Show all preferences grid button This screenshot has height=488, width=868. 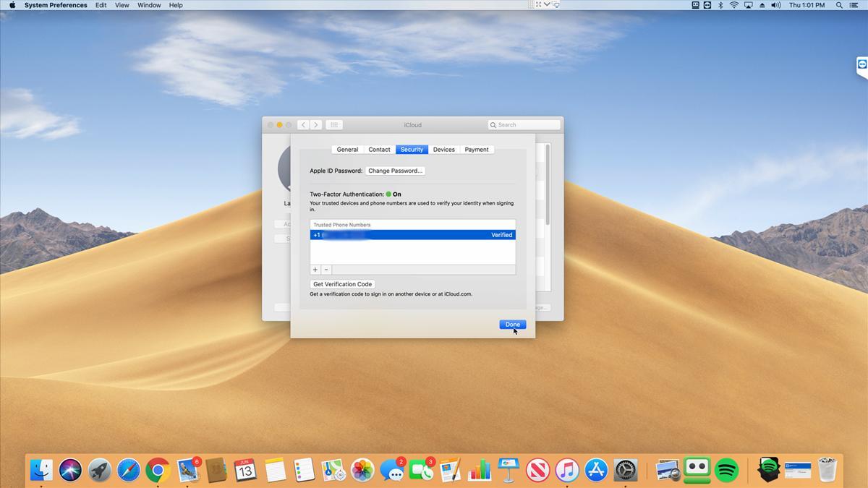[334, 125]
